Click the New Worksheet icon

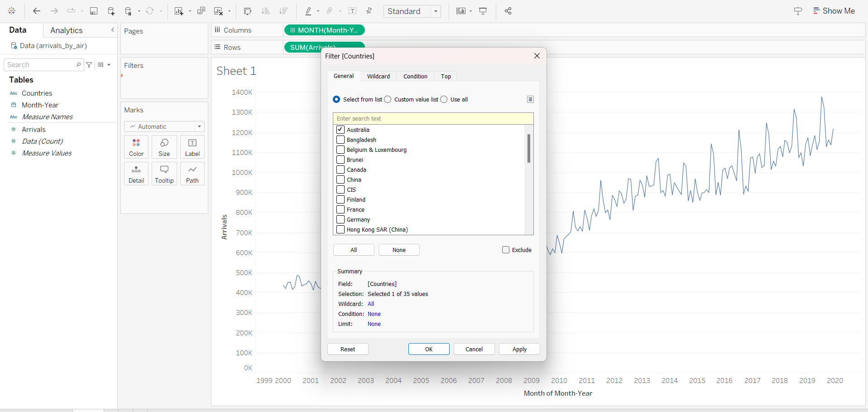click(179, 11)
